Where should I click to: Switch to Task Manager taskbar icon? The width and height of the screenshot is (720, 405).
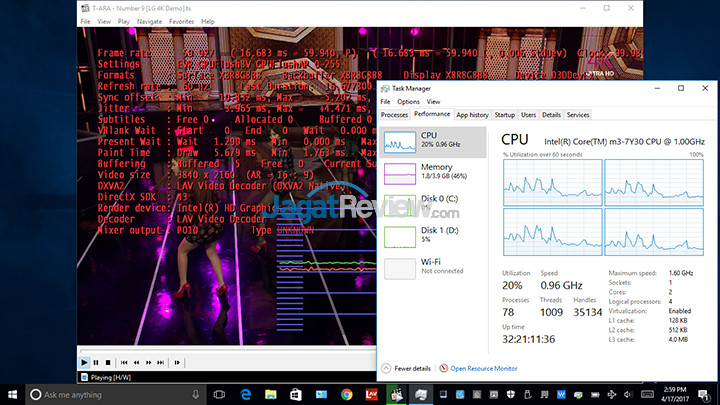coord(421,394)
